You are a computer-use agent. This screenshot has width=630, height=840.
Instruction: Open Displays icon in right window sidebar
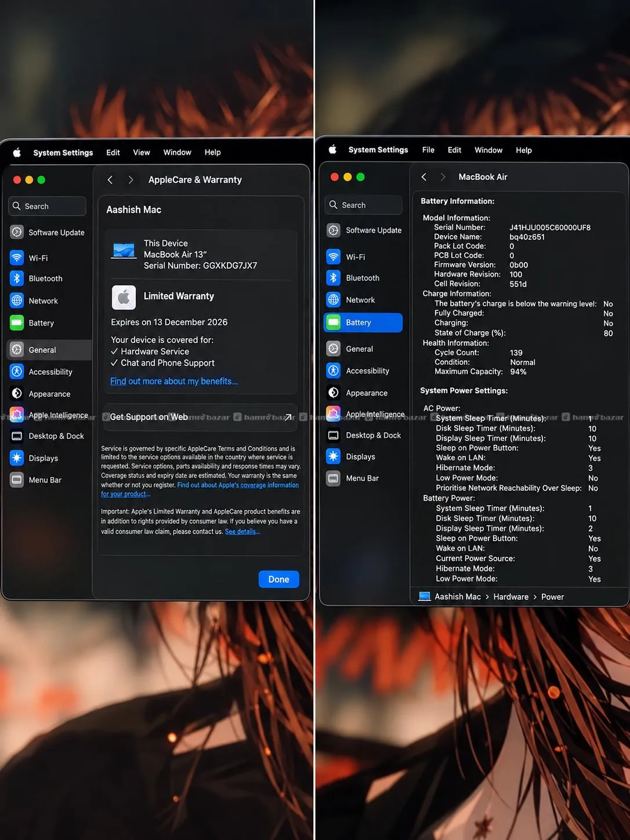tap(334, 457)
